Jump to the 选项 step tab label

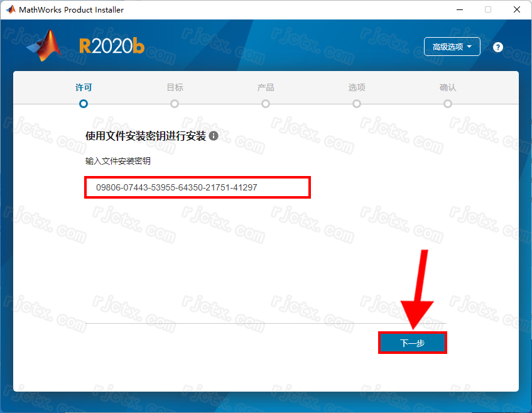(x=357, y=87)
